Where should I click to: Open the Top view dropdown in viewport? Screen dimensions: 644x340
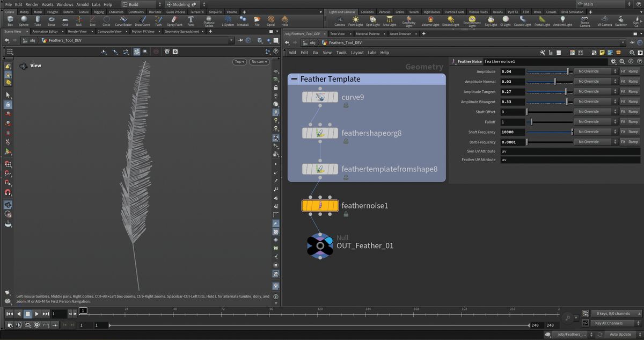pyautogui.click(x=239, y=61)
